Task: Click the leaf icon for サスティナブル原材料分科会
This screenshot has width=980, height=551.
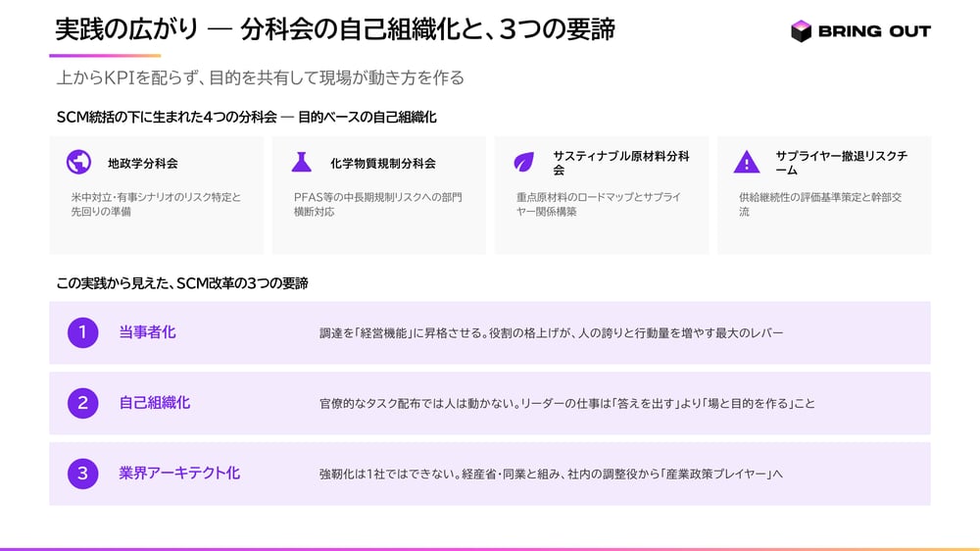Action: point(523,162)
